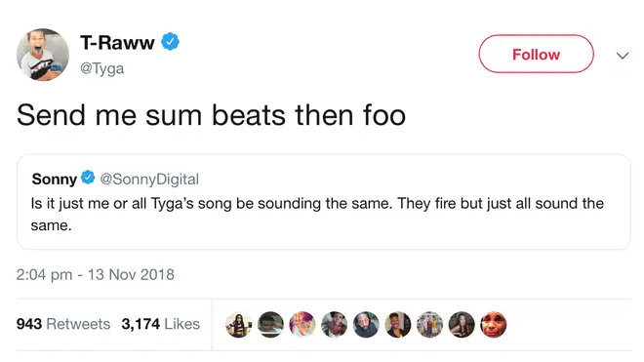This screenshot has width=644, height=362.
Task: Click the 2:04 pm - 13 Nov 2018 timestamp
Action: 96,274
